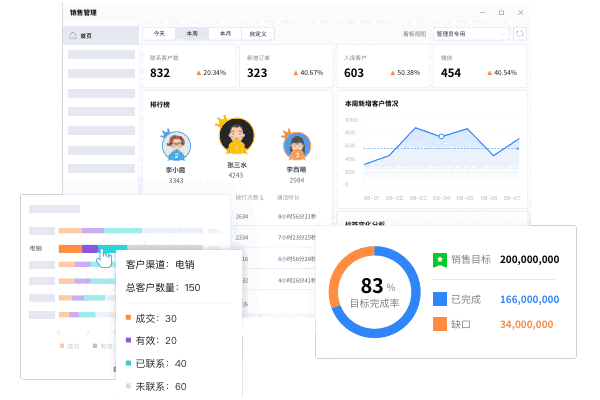The height and width of the screenshot is (400, 600).
Task: Click the sort arrow on 拨打次数 column header
Action: pos(262,198)
